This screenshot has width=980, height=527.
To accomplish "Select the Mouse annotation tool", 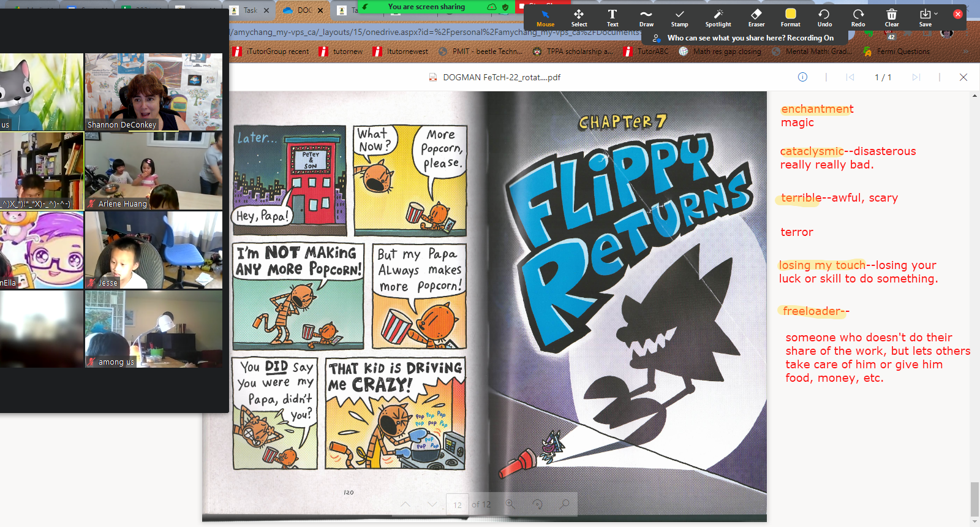I will pos(545,18).
